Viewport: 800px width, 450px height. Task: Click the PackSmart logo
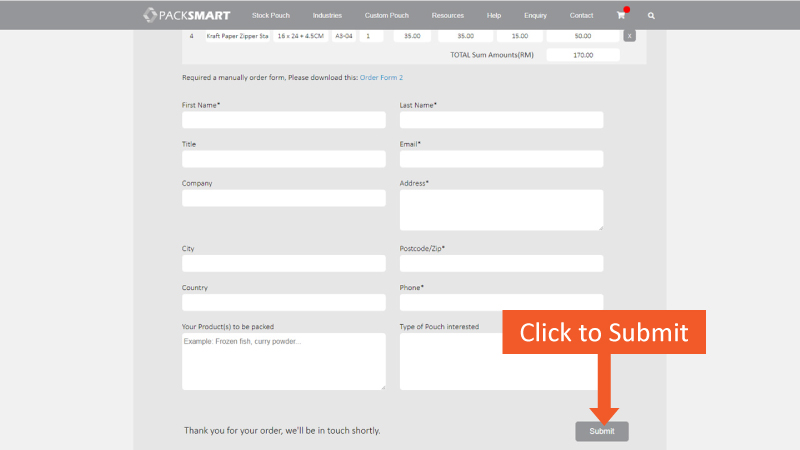click(187, 15)
